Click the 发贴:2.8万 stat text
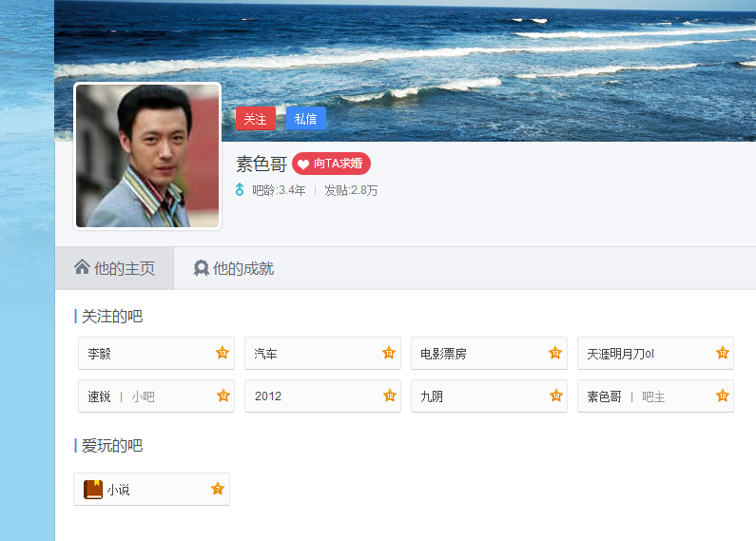This screenshot has width=756, height=541. (351, 190)
